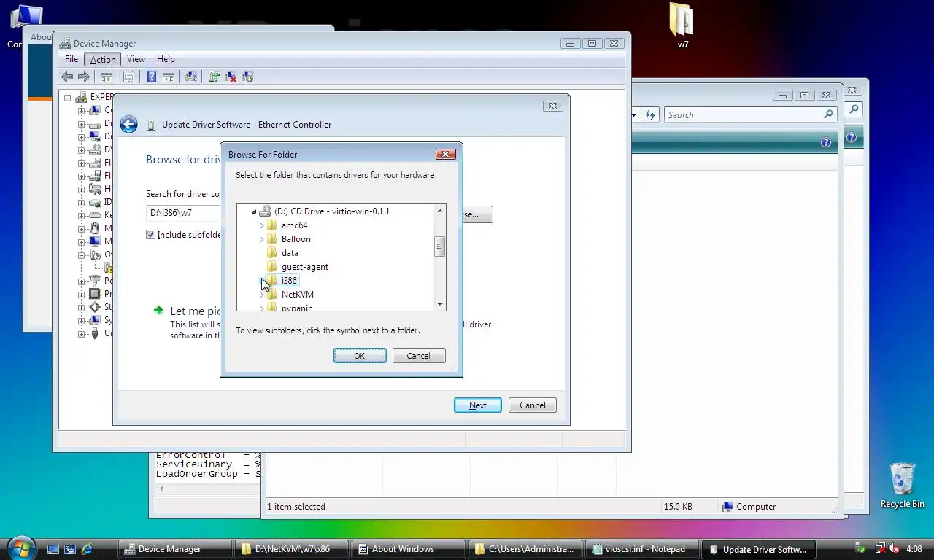Click the green arrow beside Let me pick
This screenshot has width=934, height=560.
click(x=158, y=311)
